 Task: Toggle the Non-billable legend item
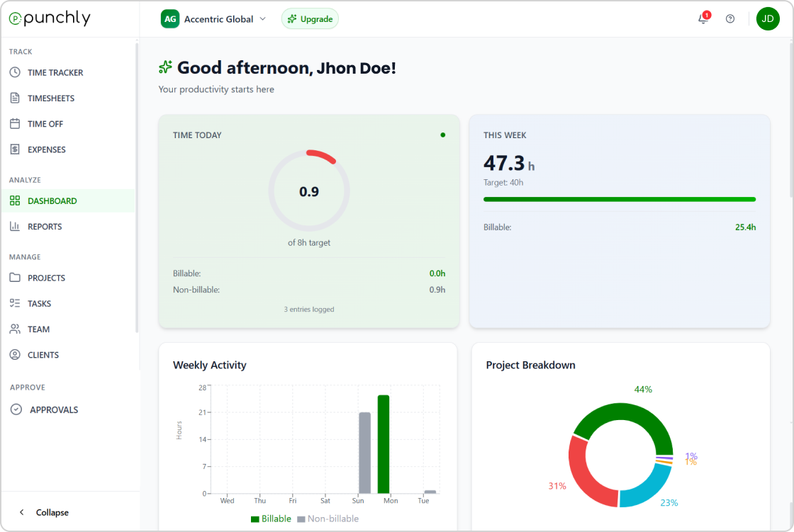tap(328, 519)
